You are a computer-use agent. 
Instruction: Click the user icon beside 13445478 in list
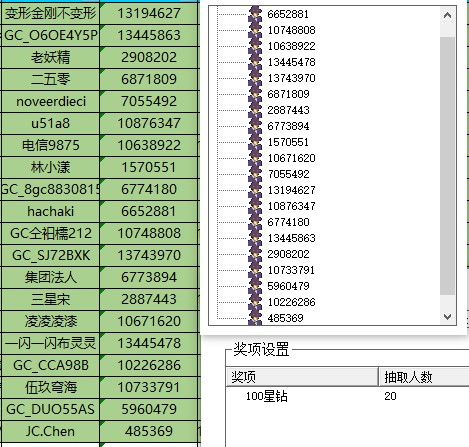click(255, 62)
